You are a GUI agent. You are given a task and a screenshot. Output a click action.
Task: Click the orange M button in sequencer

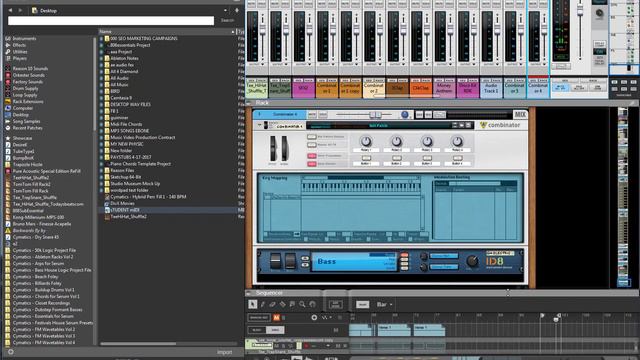276,317
